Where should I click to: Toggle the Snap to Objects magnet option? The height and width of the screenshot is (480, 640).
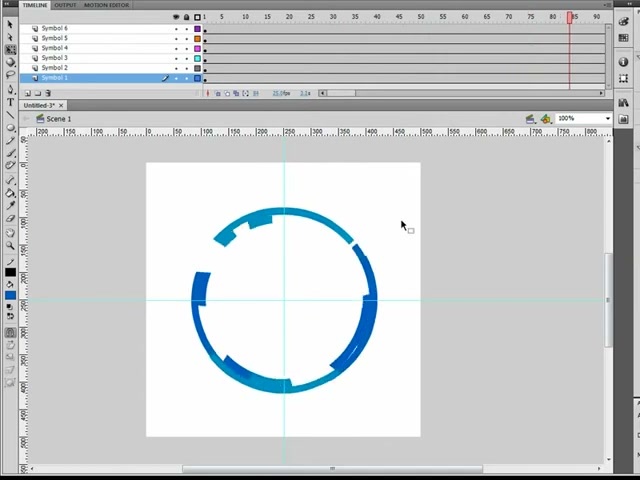coord(10,333)
